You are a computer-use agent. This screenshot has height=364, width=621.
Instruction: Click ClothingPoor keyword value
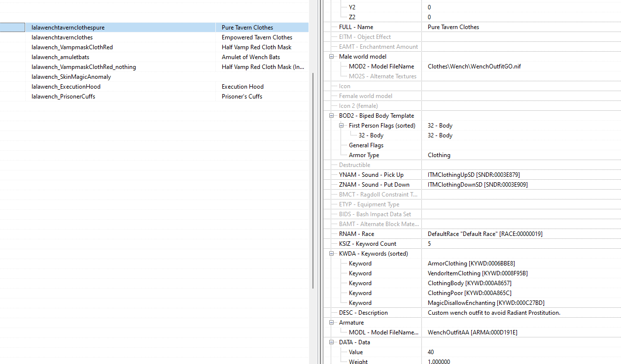coord(469,293)
